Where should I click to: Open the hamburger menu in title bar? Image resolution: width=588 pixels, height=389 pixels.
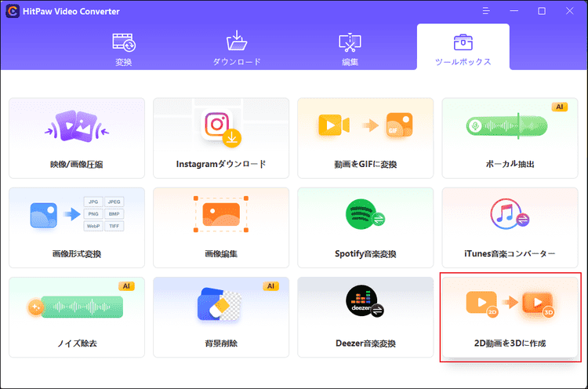pos(486,11)
